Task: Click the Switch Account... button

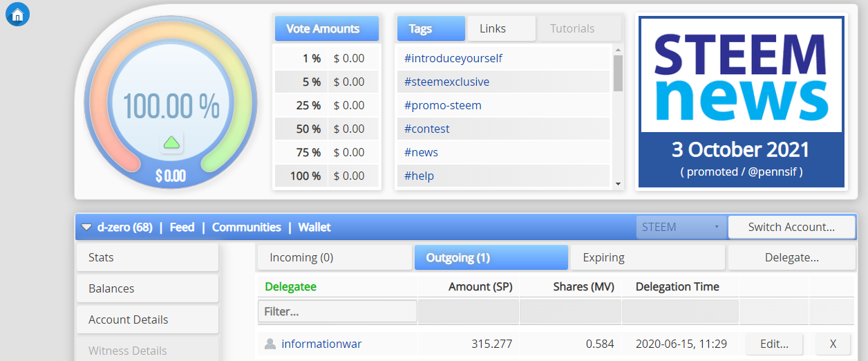Action: pos(792,227)
